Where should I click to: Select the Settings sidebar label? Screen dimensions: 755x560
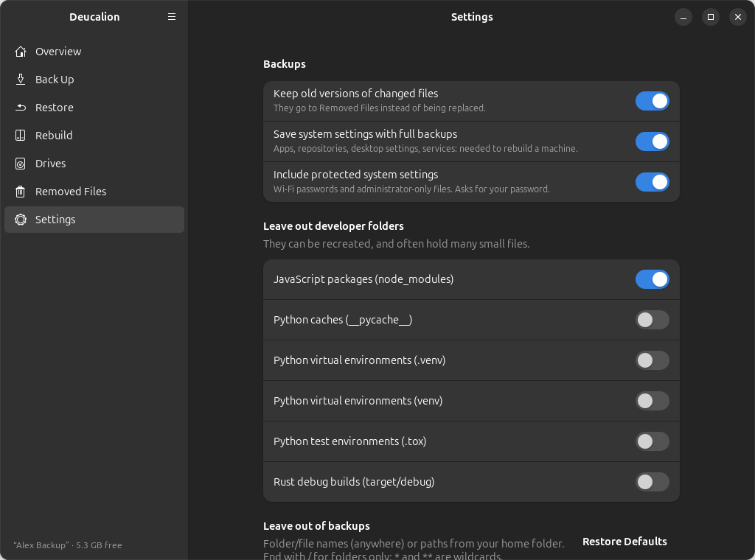coord(55,220)
